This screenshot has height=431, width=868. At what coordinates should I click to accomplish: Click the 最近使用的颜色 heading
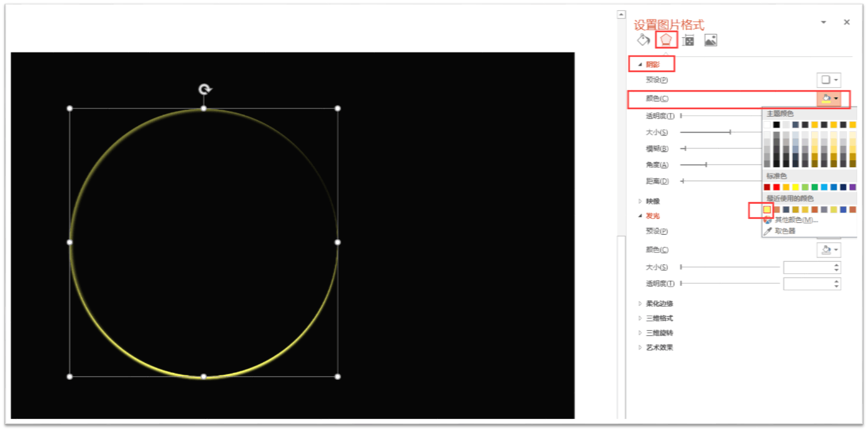pyautogui.click(x=790, y=198)
